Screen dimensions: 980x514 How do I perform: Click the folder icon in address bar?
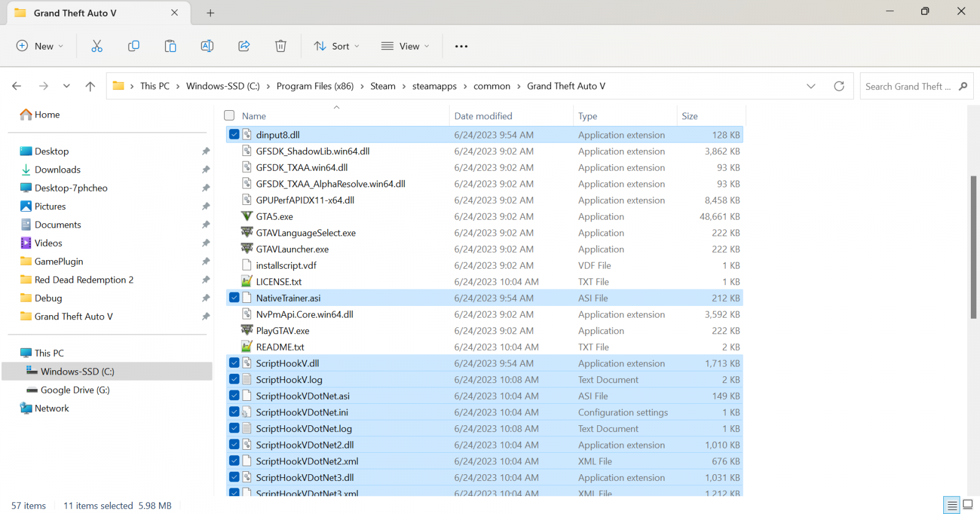(118, 86)
